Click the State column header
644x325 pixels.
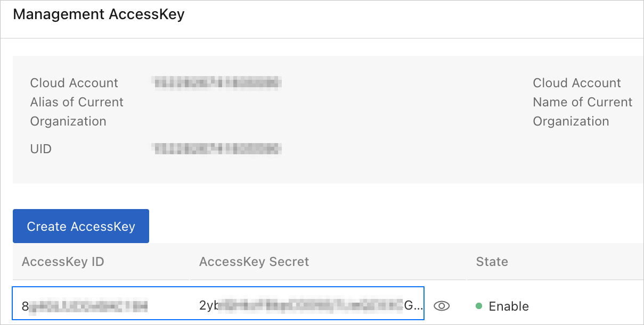492,262
